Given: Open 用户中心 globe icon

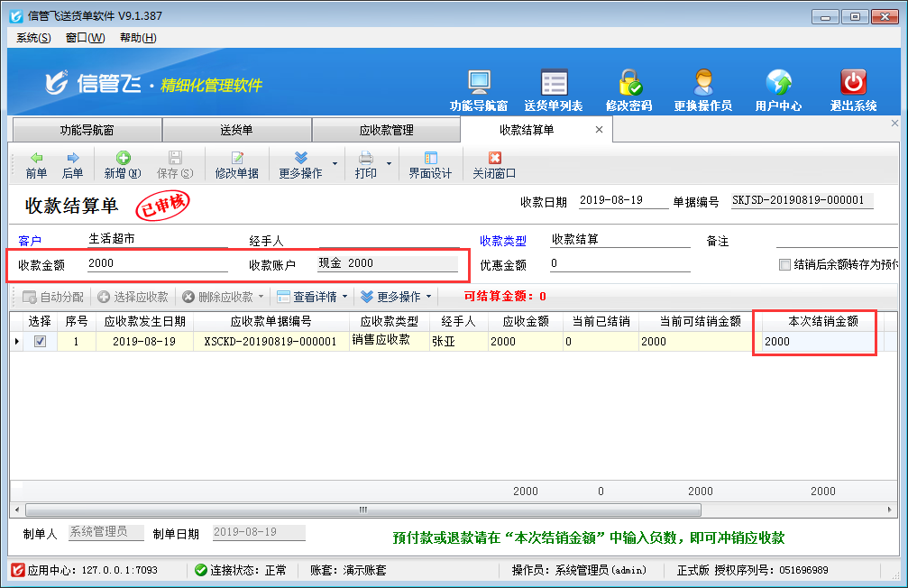Looking at the screenshot, I should 778,84.
